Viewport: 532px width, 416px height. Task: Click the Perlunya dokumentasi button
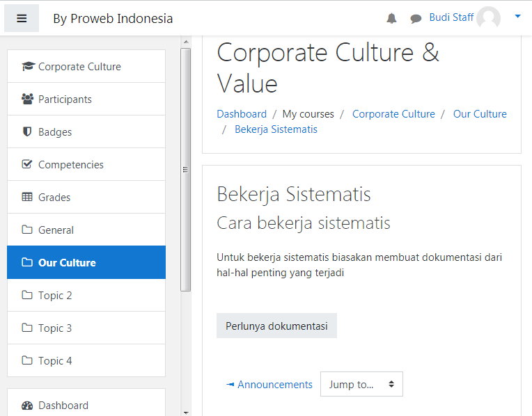click(277, 326)
